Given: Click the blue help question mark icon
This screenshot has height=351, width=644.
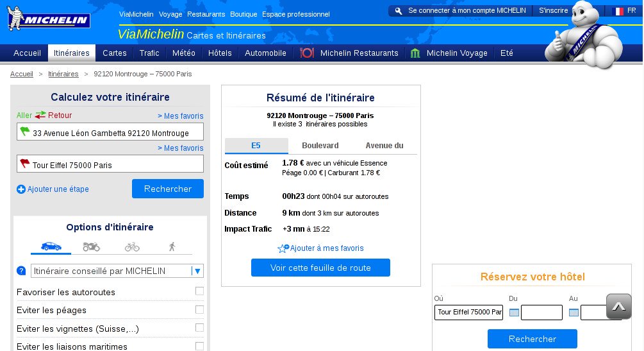Looking at the screenshot, I should tap(21, 271).
